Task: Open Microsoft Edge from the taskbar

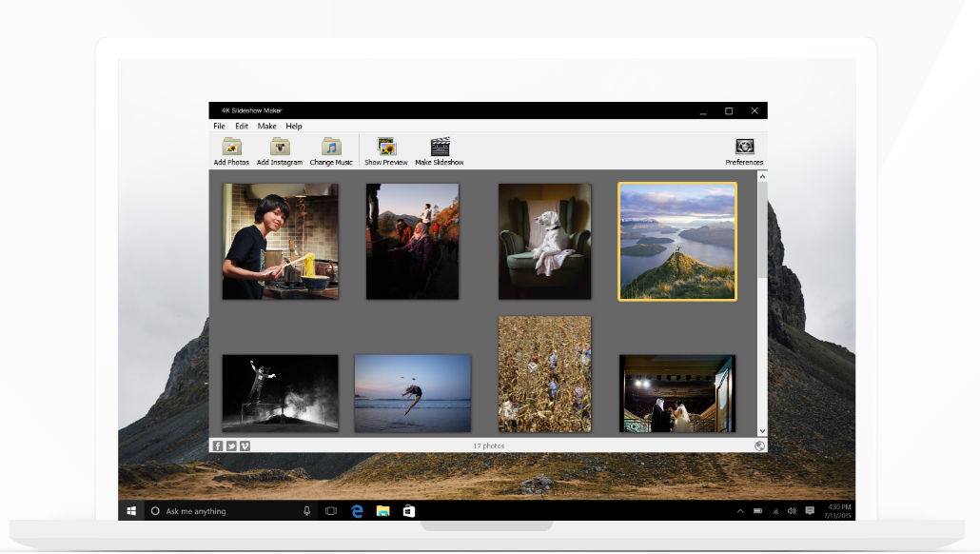Action: (357, 511)
